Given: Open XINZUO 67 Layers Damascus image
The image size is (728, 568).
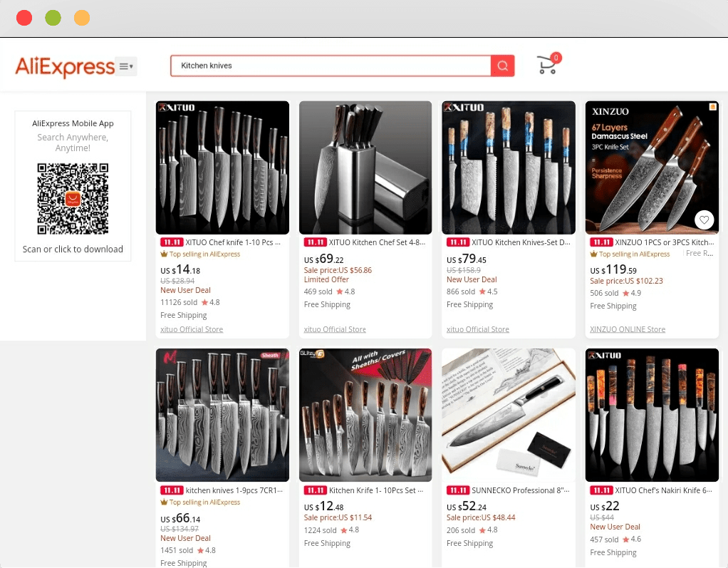Looking at the screenshot, I should (652, 167).
